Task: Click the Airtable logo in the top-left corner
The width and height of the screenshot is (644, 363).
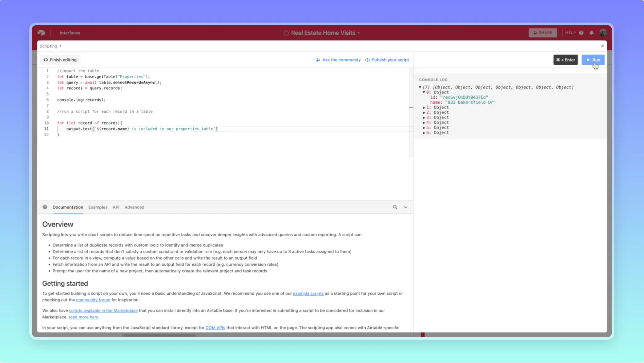Action: tap(41, 33)
